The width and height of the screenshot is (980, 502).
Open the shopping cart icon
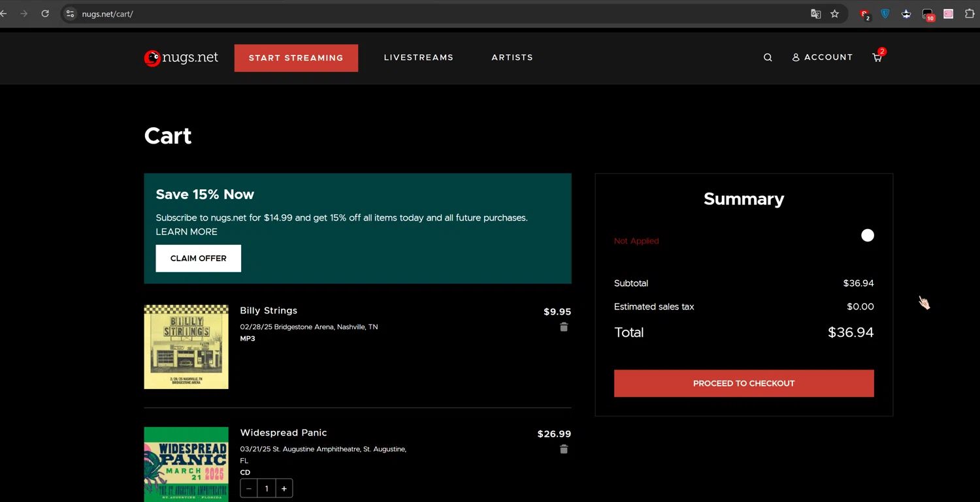click(877, 57)
